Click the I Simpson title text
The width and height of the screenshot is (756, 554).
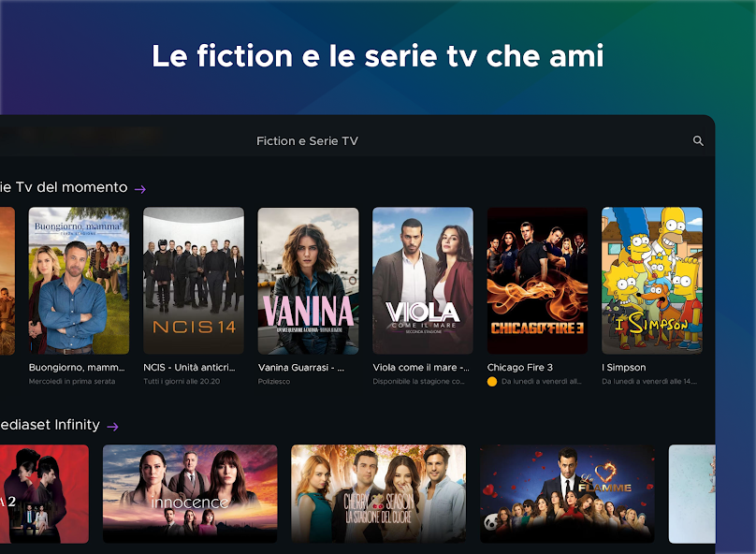[624, 368]
